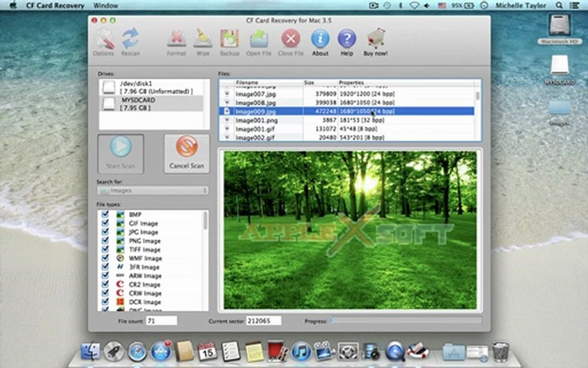The width and height of the screenshot is (588, 368).
Task: Open the Window menu
Action: point(105,5)
